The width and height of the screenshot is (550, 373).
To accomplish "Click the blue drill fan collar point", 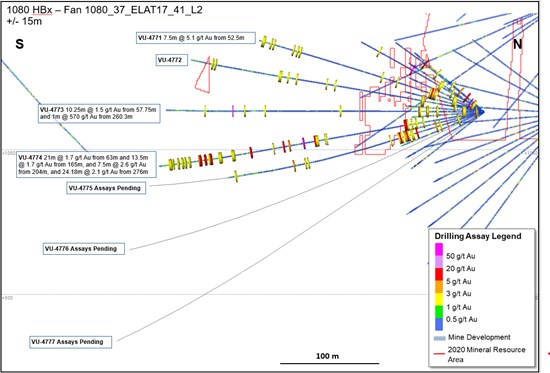I will 481,112.
